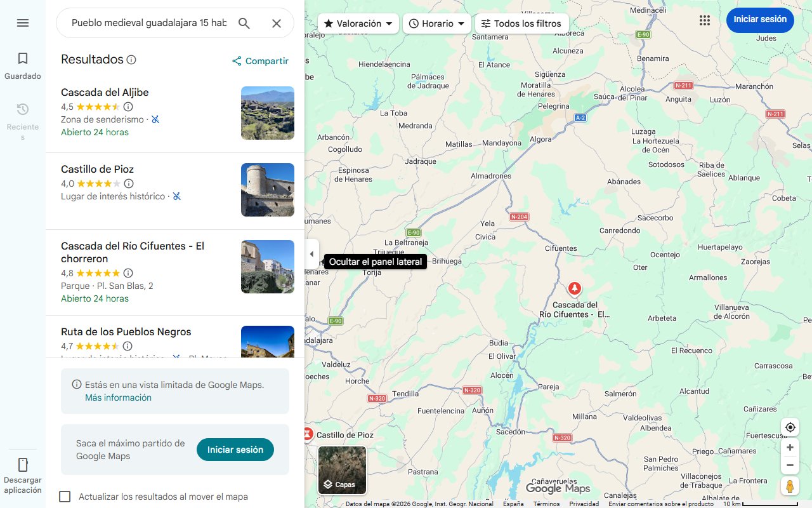Clear the search box with X
The width and height of the screenshot is (812, 508).
277,23
